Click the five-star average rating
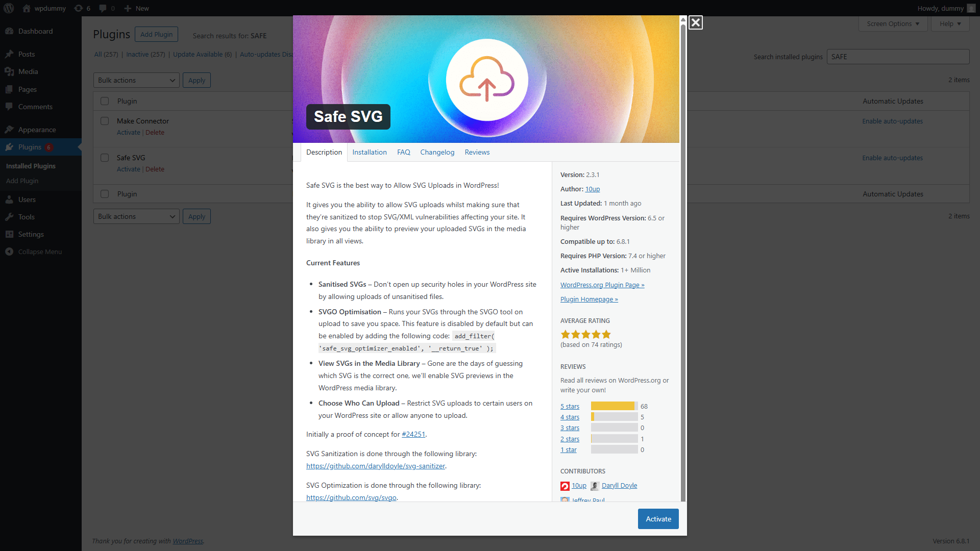Image resolution: width=980 pixels, height=551 pixels. tap(585, 335)
